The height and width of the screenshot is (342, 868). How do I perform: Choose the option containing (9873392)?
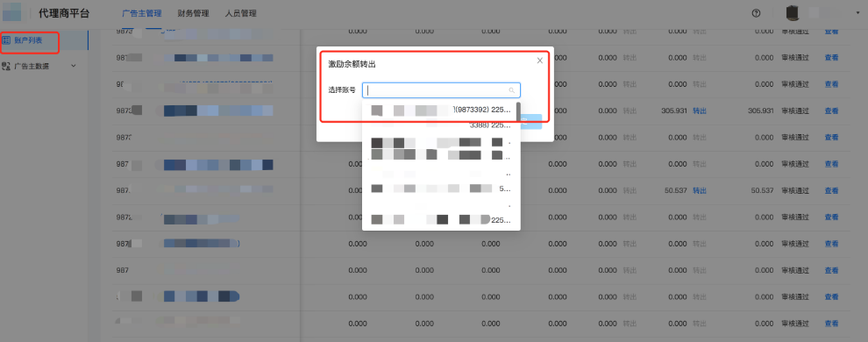tap(438, 110)
